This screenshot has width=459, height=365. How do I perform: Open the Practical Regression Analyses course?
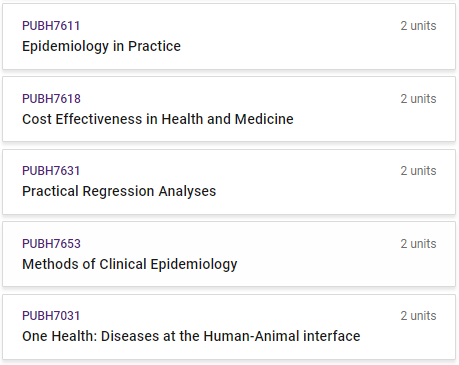click(119, 191)
